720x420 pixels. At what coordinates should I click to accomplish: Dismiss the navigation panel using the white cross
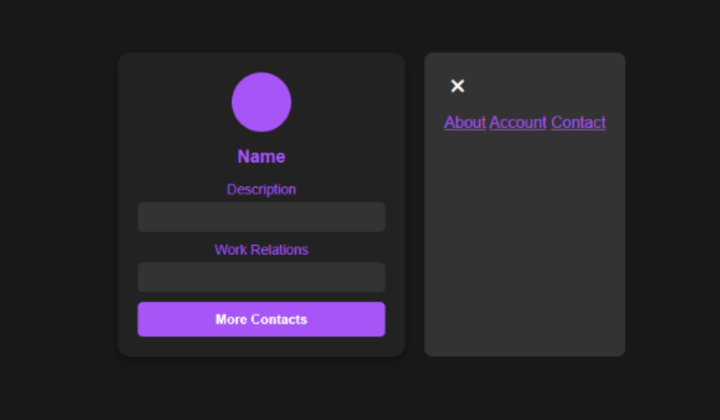click(x=457, y=86)
